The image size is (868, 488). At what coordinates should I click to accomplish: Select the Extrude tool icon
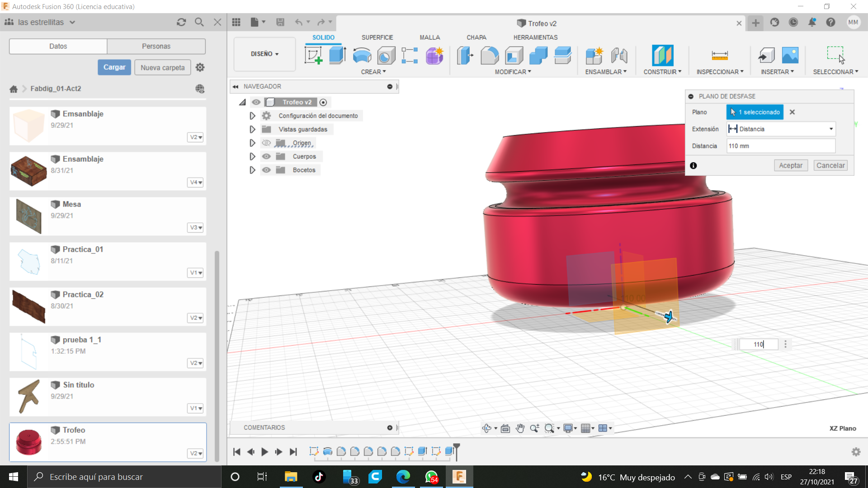pos(337,56)
